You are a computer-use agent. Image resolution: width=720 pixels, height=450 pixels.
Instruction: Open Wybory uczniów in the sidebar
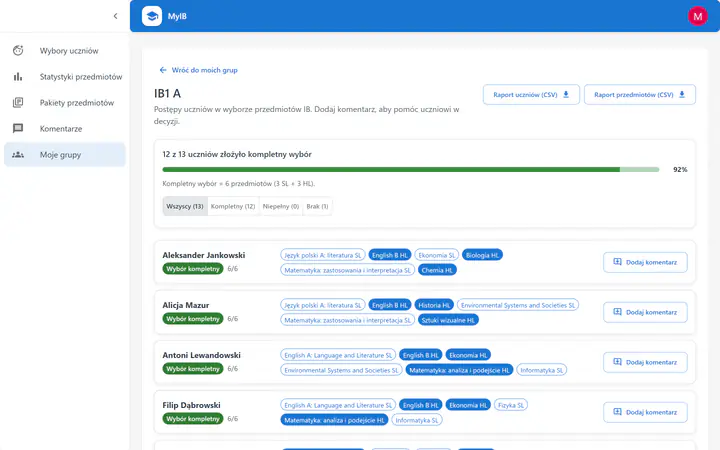[x=65, y=51]
